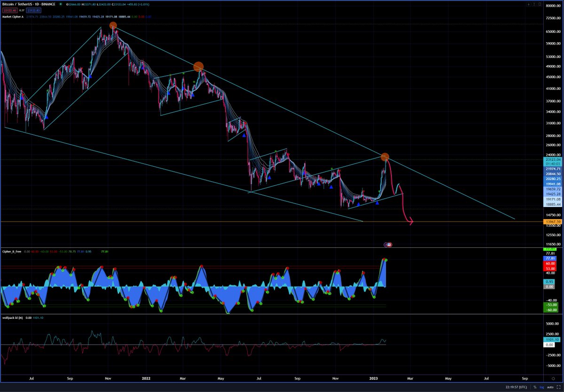Screen dimensions: 564x392
Task: Click the blue 77.81 Cipher B axis label
Action: [x=550, y=259]
